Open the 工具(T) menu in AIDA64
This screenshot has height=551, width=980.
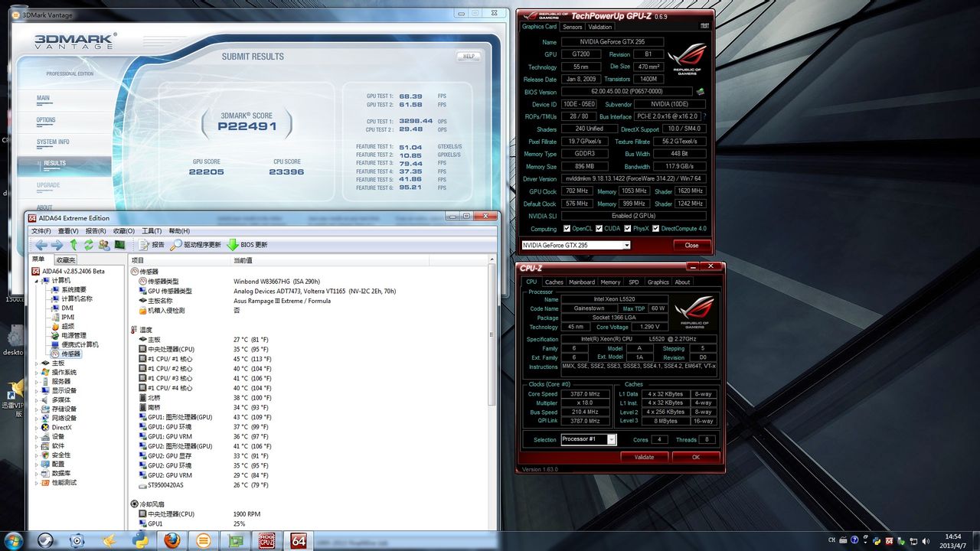coord(152,231)
